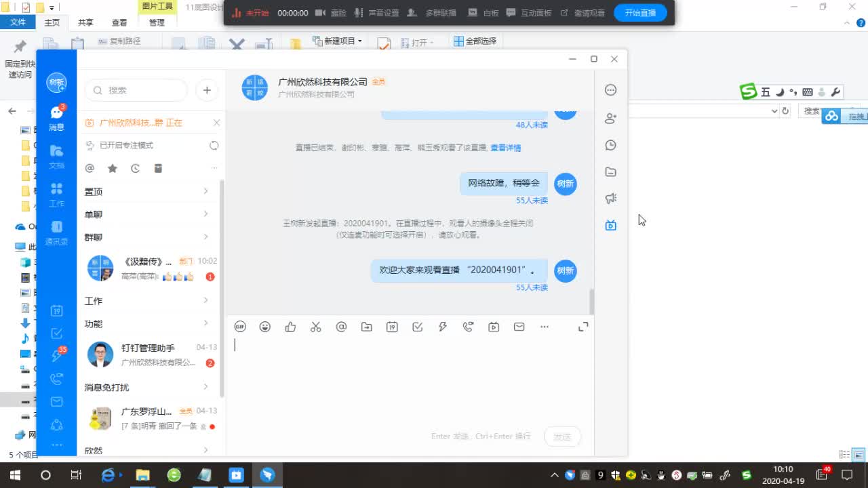The height and width of the screenshot is (488, 868).
Task: Switch to 查看 tab in Explorer window
Action: (119, 22)
